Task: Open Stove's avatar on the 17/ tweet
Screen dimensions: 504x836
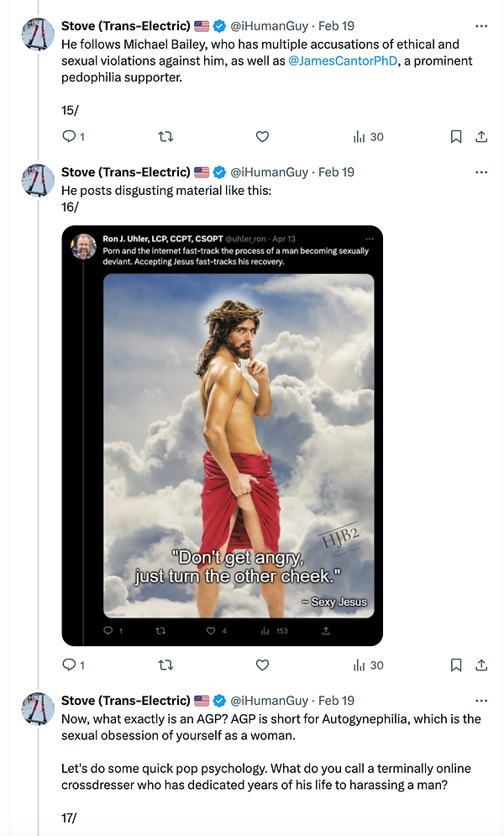Action: click(x=38, y=710)
